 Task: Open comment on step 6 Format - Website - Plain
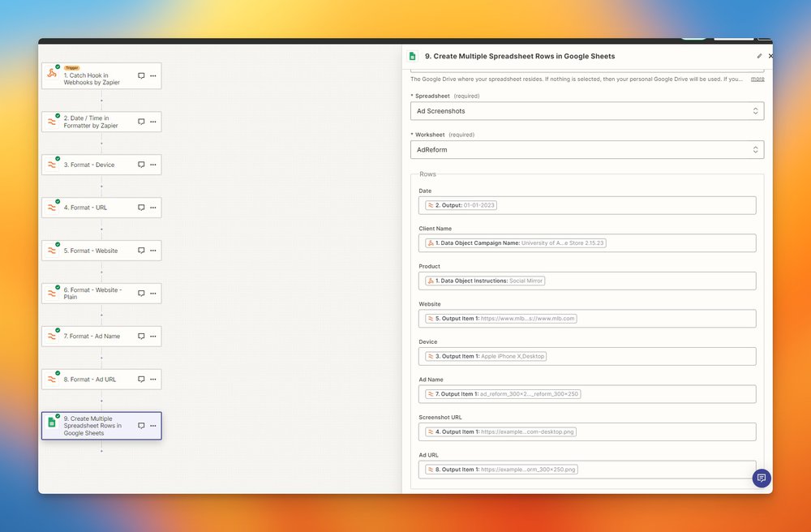click(x=141, y=293)
